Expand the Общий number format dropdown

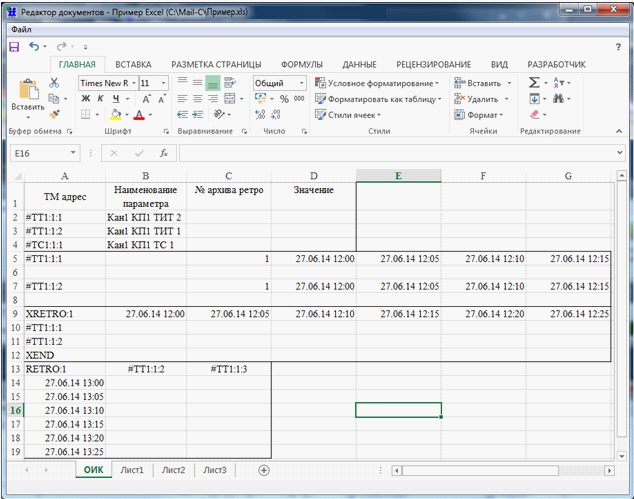(x=301, y=83)
